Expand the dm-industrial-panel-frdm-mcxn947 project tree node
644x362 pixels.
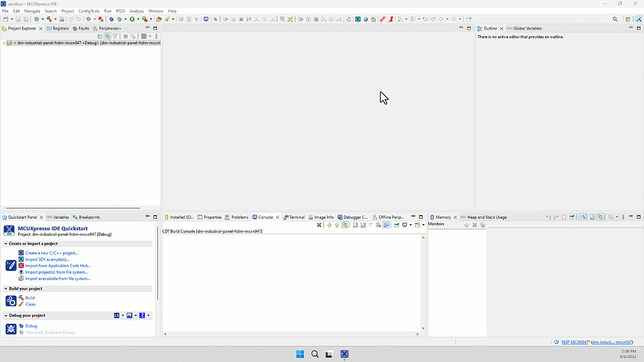point(4,43)
